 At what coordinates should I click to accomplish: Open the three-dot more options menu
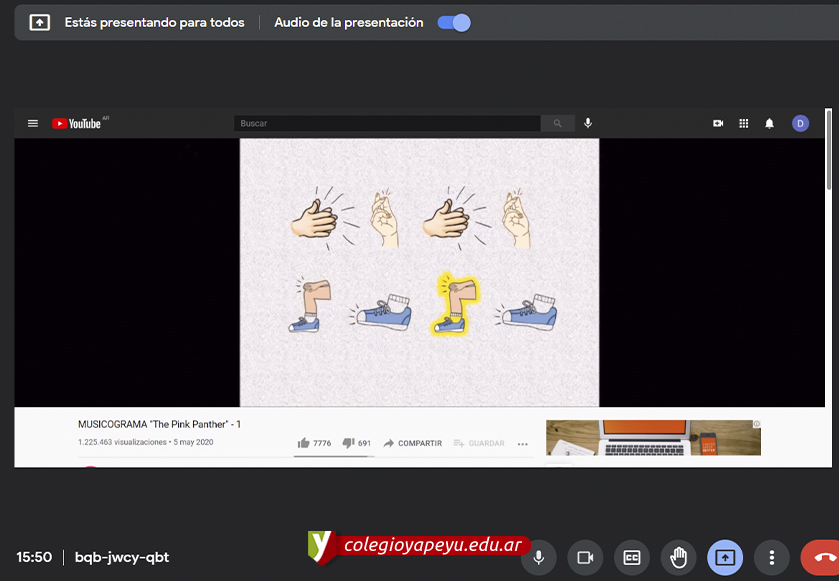coord(771,557)
